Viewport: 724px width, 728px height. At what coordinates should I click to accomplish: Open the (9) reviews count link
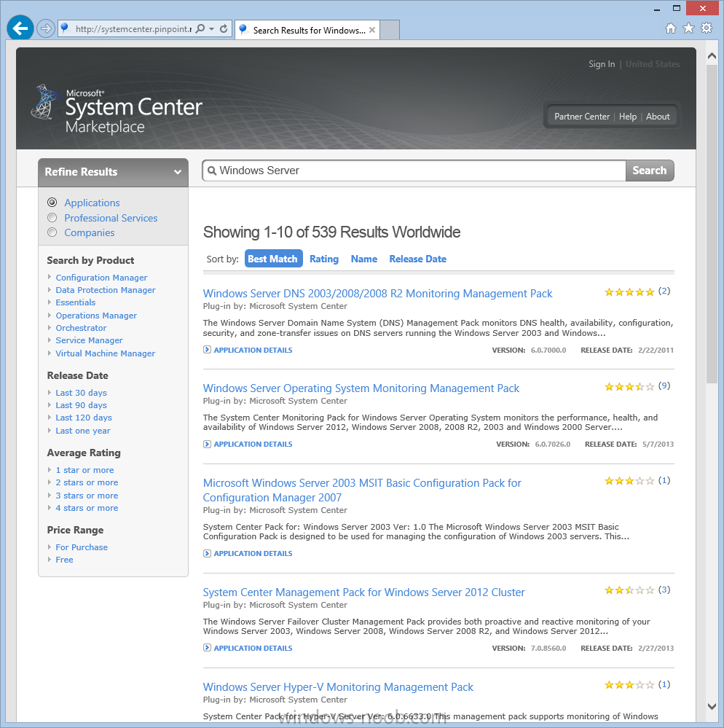pos(664,385)
